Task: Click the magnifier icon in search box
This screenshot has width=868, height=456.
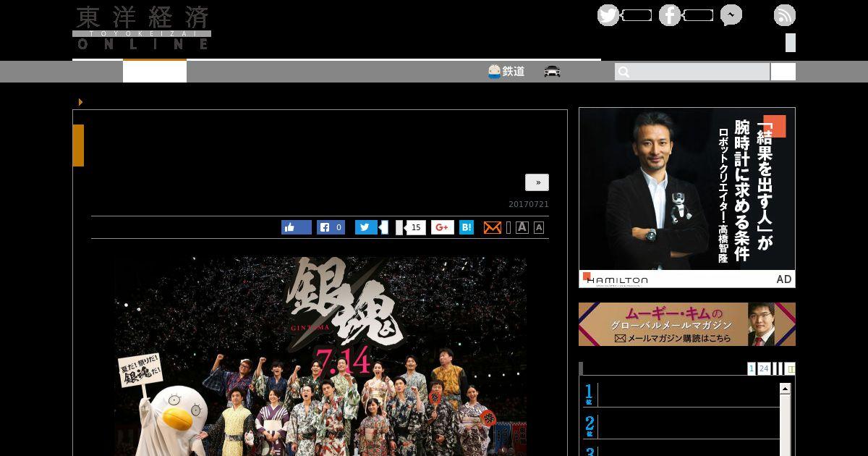Action: point(624,72)
